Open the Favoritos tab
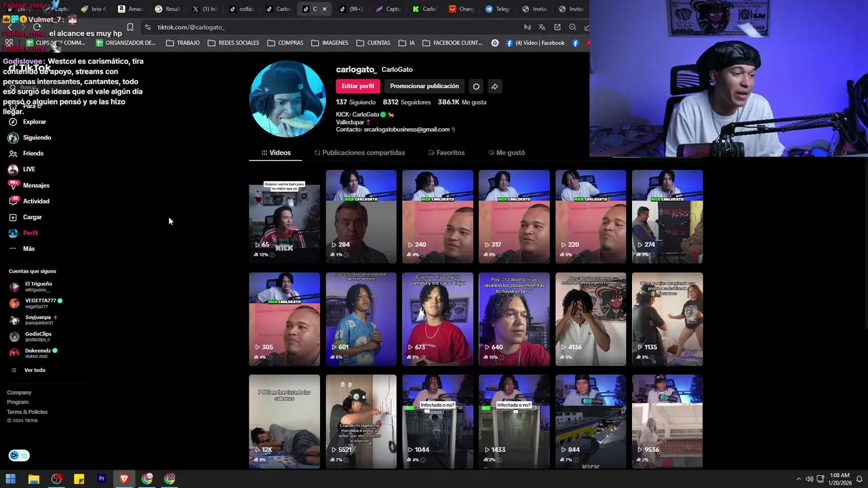The height and width of the screenshot is (488, 868). coord(446,153)
